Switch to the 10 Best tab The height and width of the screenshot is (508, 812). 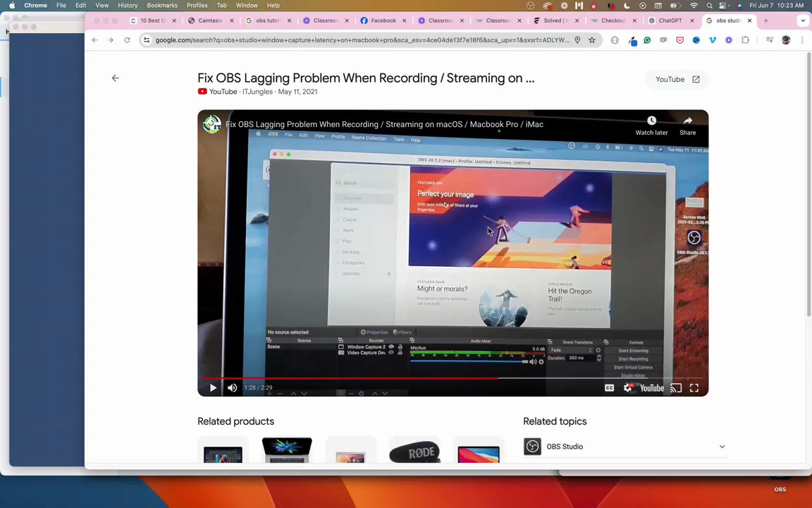153,20
